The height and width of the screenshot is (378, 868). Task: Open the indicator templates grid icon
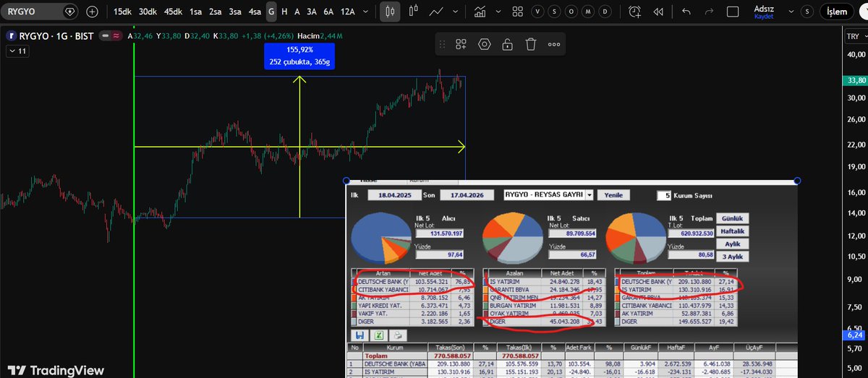pos(517,12)
